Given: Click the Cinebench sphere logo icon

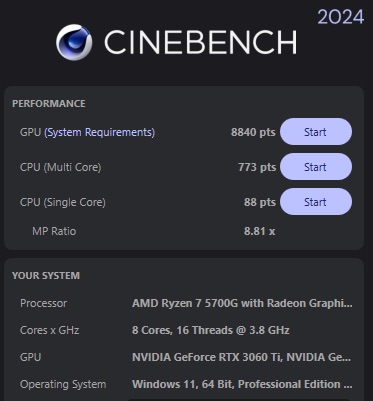Looking at the screenshot, I should coord(74,42).
